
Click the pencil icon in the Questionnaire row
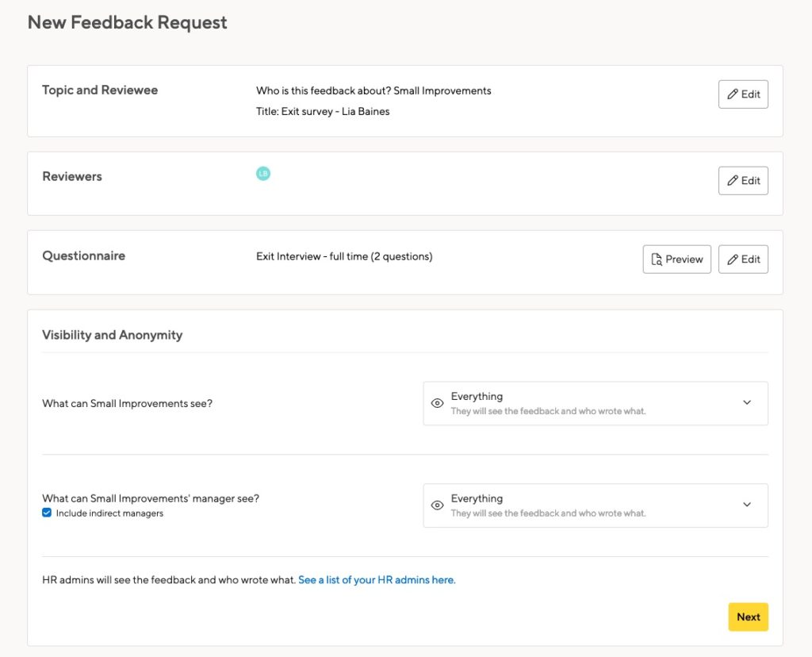pos(732,259)
